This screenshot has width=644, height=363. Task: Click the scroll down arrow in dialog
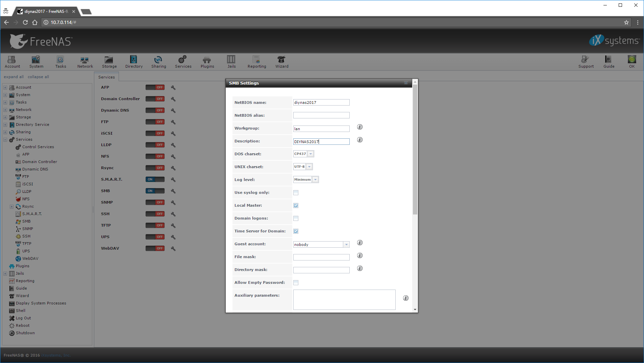coord(415,310)
